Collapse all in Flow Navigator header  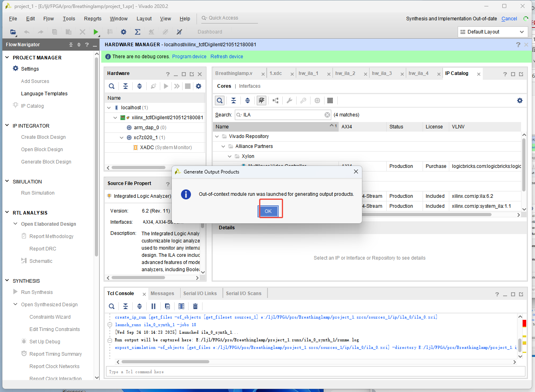tap(71, 45)
